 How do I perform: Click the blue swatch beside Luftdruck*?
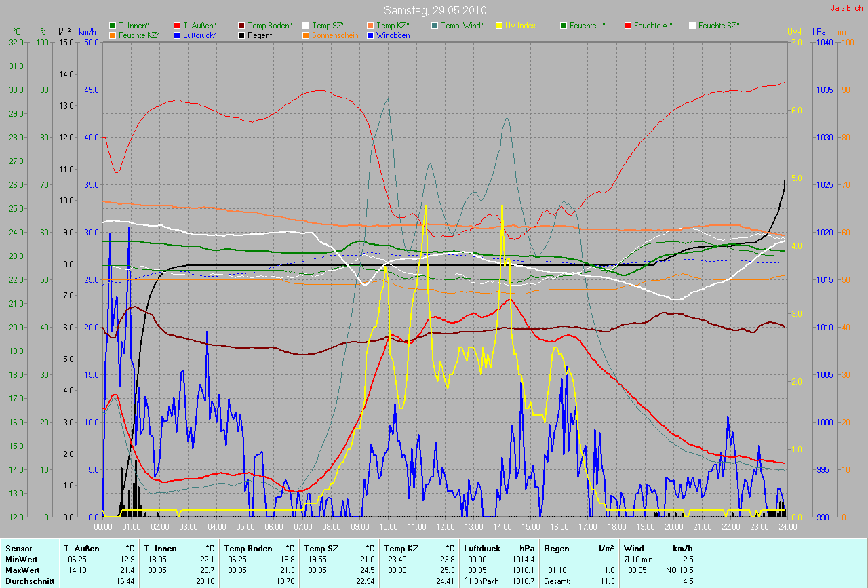point(177,35)
